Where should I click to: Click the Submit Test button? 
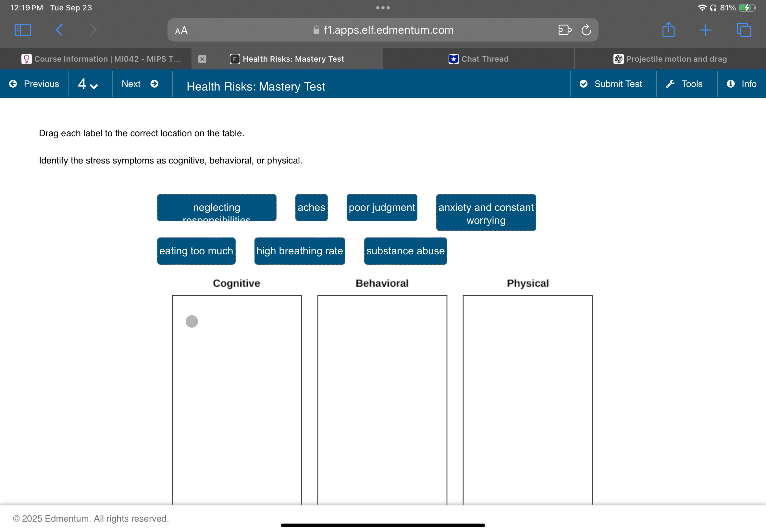click(x=611, y=84)
